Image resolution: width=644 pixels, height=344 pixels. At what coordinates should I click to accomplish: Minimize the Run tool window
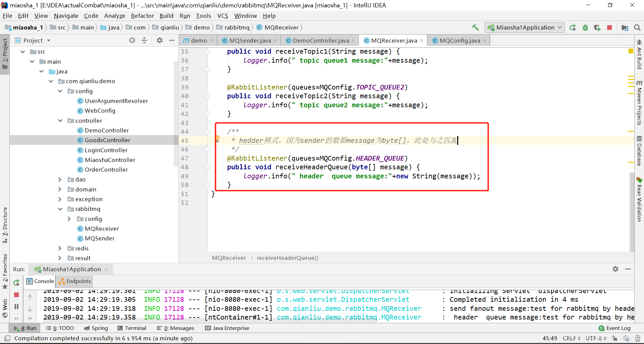(628, 269)
